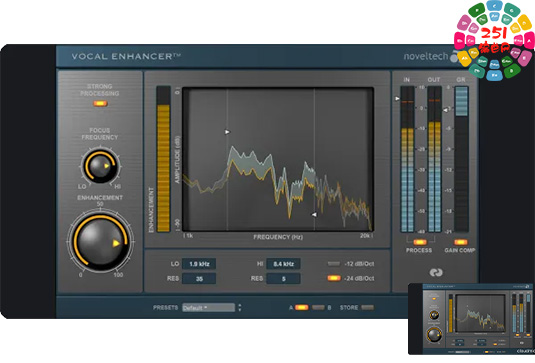The height and width of the screenshot is (363, 535).
Task: Click the IN meter level pointer arrow
Action: coord(397,99)
